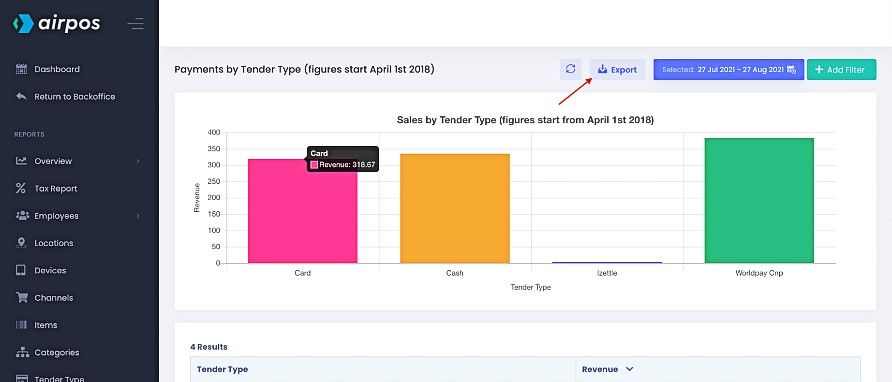Viewport: 892px width, 382px height.
Task: Click the Add Filter button
Action: [841, 69]
